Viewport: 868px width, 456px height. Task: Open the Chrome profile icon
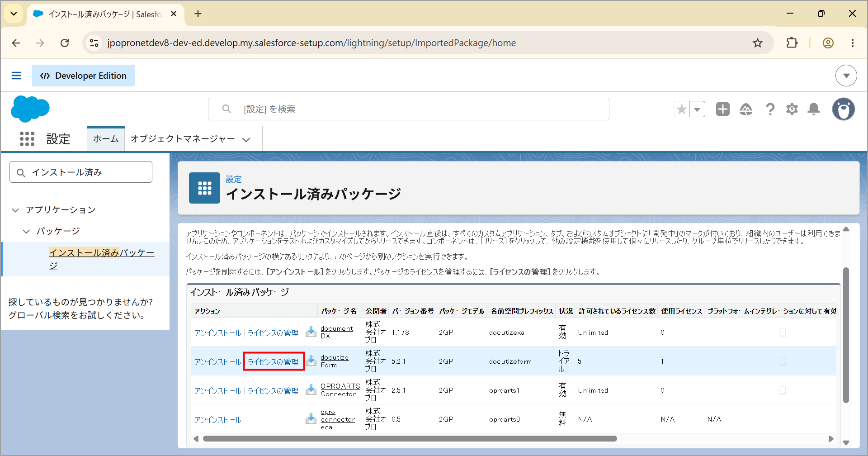tap(828, 43)
